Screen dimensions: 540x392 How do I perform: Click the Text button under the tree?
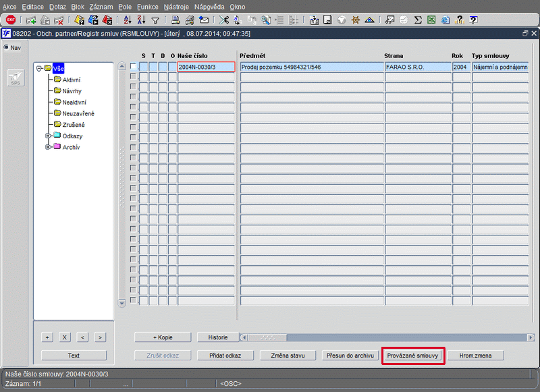click(x=74, y=356)
